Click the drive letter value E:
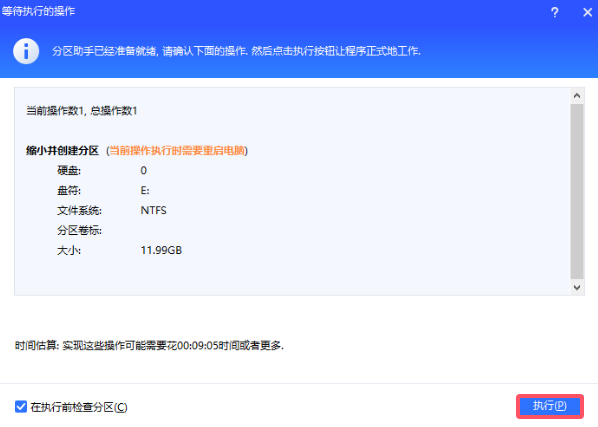 click(x=145, y=190)
